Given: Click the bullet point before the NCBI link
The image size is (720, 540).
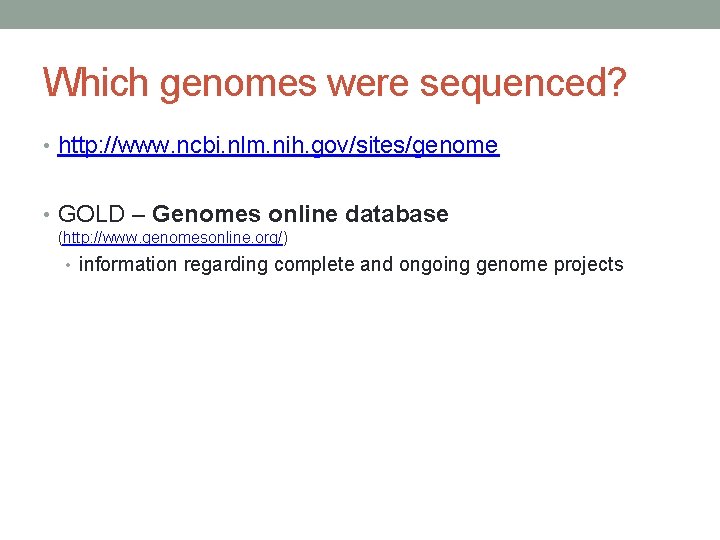Looking at the screenshot, I should pyautogui.click(x=48, y=147).
